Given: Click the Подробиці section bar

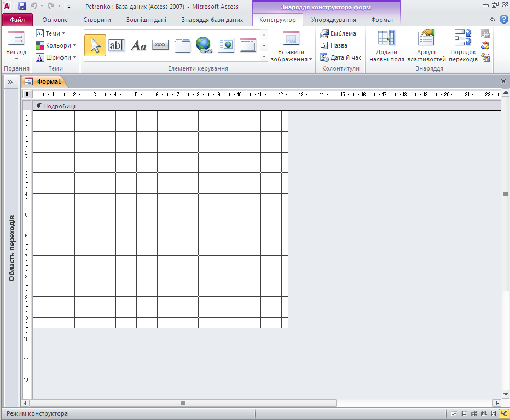Looking at the screenshot, I should 266,106.
